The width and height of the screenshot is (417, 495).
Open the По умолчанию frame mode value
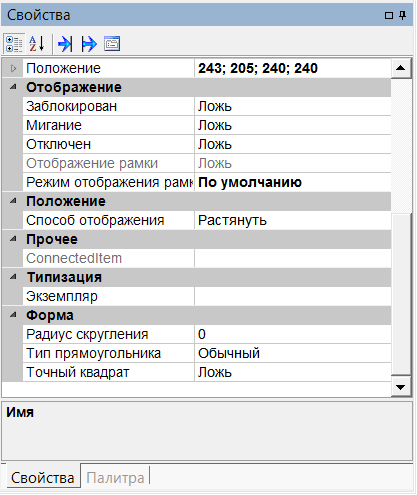pos(292,182)
